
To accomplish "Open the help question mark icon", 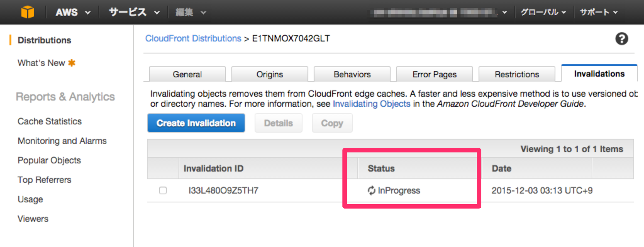I will 621,39.
